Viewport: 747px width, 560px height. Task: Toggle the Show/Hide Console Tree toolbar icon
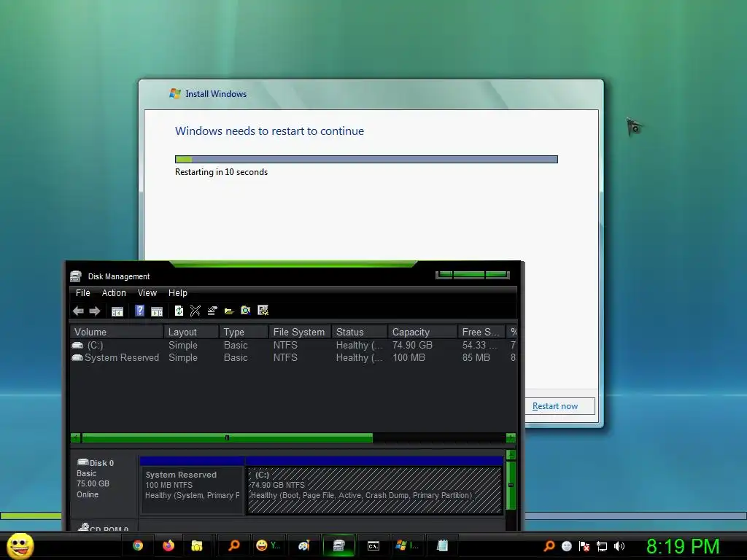[x=117, y=311]
